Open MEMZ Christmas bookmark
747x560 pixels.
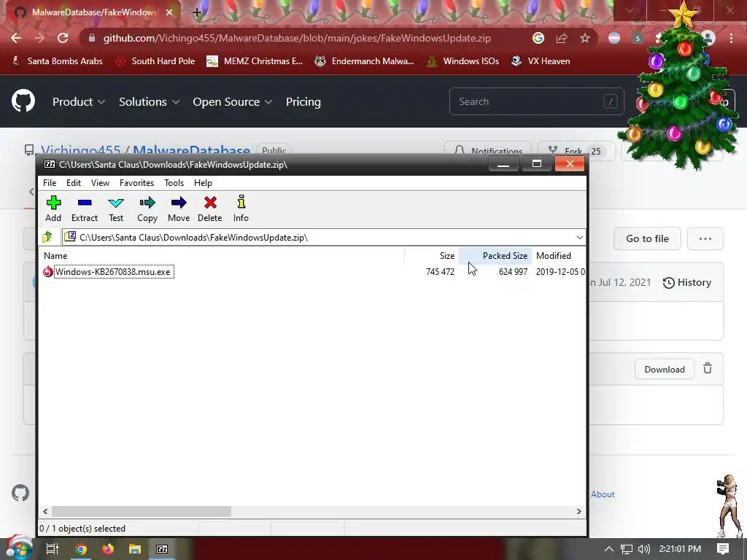[255, 61]
